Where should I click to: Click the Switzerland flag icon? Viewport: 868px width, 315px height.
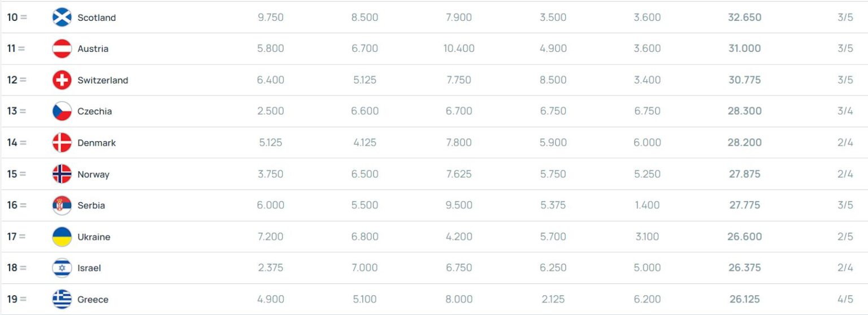point(62,80)
